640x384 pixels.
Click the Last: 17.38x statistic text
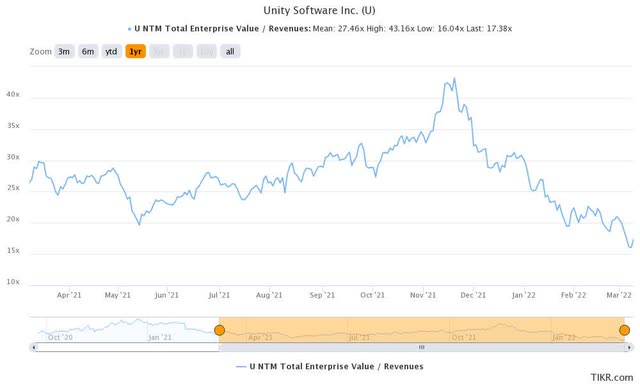pyautogui.click(x=489, y=29)
